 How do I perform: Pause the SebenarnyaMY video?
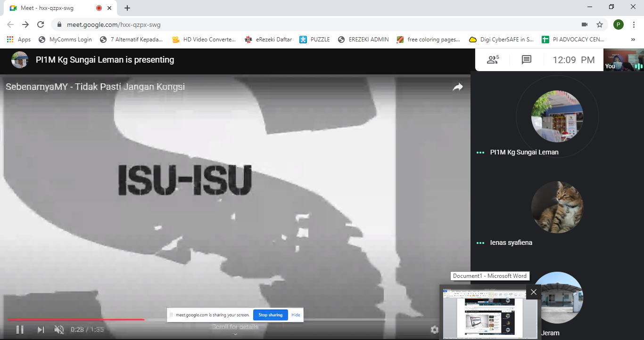20,330
